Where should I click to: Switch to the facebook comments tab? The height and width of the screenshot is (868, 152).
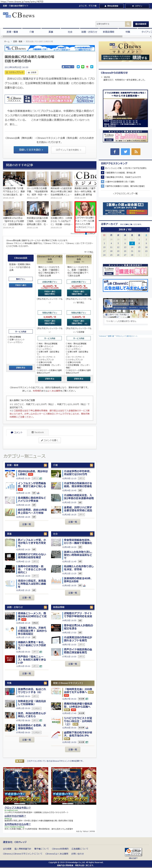coord(38,432)
